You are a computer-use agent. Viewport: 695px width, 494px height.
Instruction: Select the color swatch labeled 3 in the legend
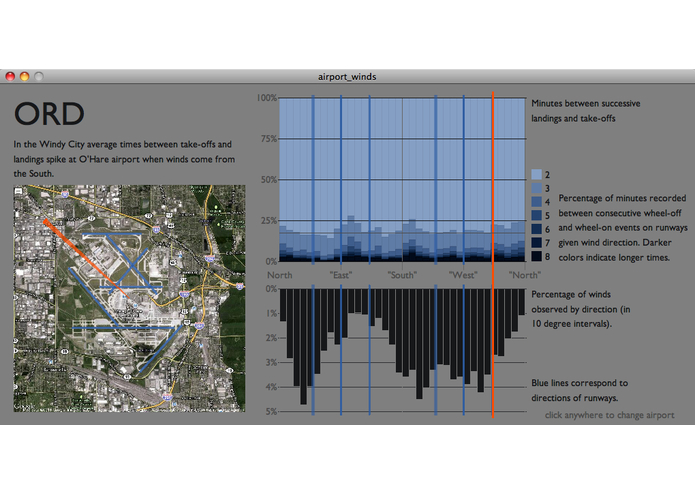[536, 188]
